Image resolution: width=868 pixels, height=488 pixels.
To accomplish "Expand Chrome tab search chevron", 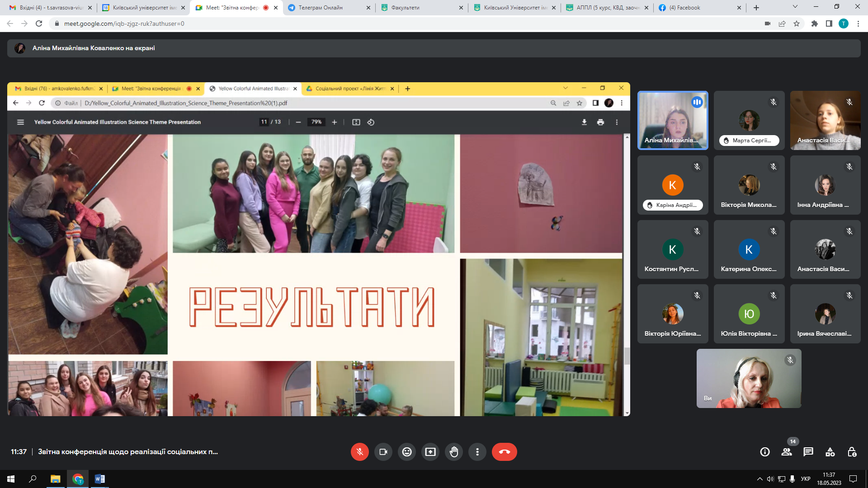I will coord(795,7).
